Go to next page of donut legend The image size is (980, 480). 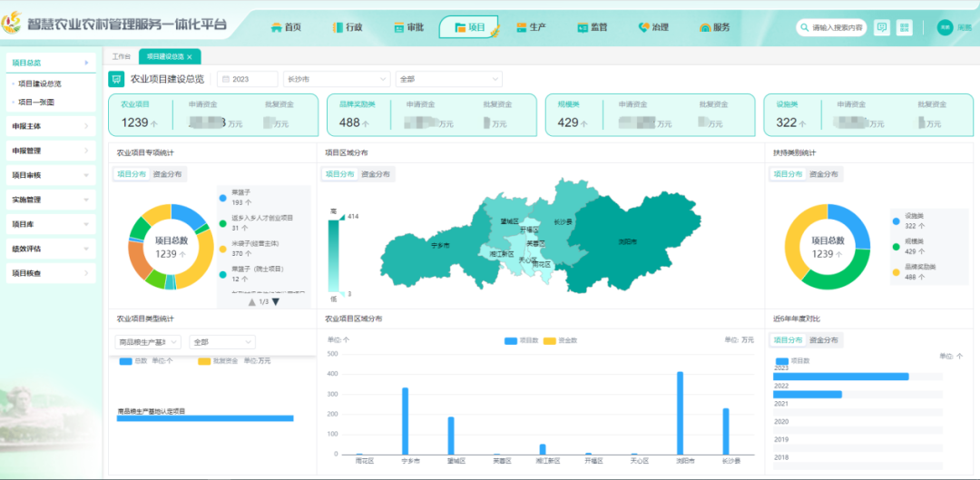click(x=276, y=302)
